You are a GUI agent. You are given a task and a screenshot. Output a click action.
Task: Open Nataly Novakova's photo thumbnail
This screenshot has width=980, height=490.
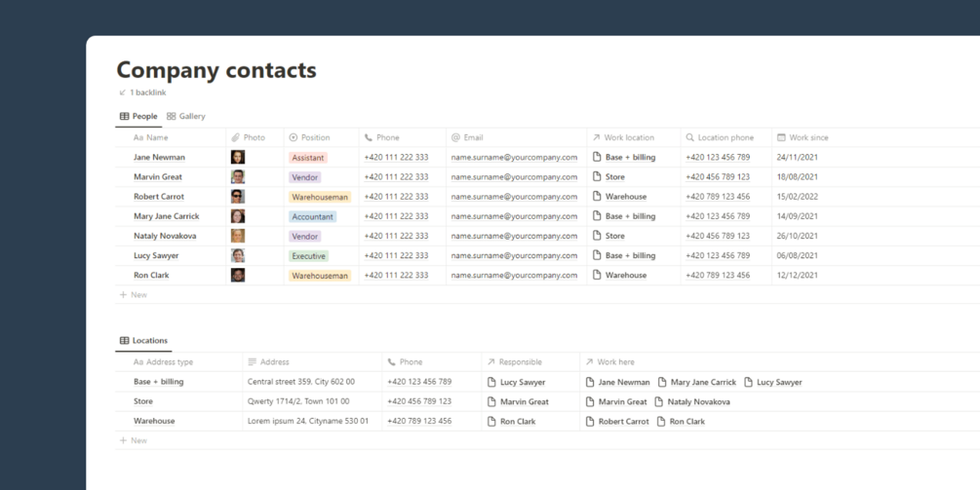tap(238, 236)
